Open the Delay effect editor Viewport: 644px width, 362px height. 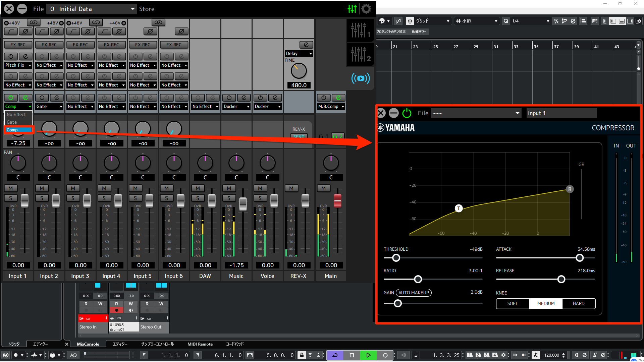click(x=306, y=45)
